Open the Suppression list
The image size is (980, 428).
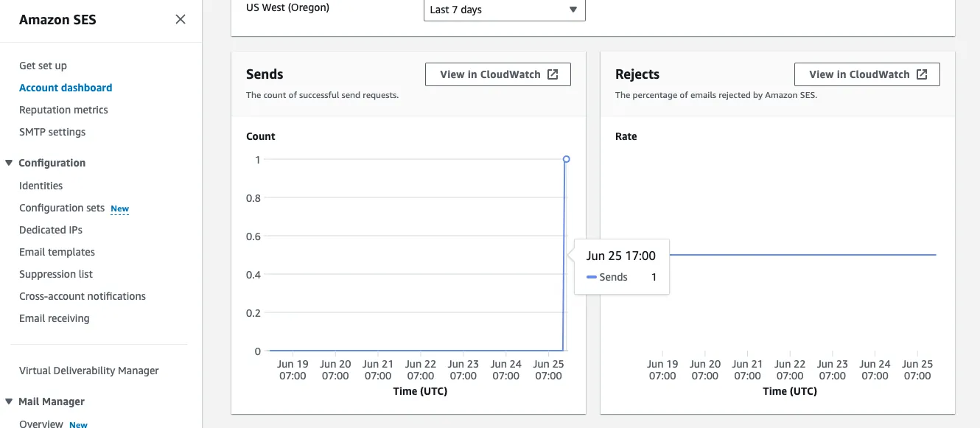click(56, 273)
